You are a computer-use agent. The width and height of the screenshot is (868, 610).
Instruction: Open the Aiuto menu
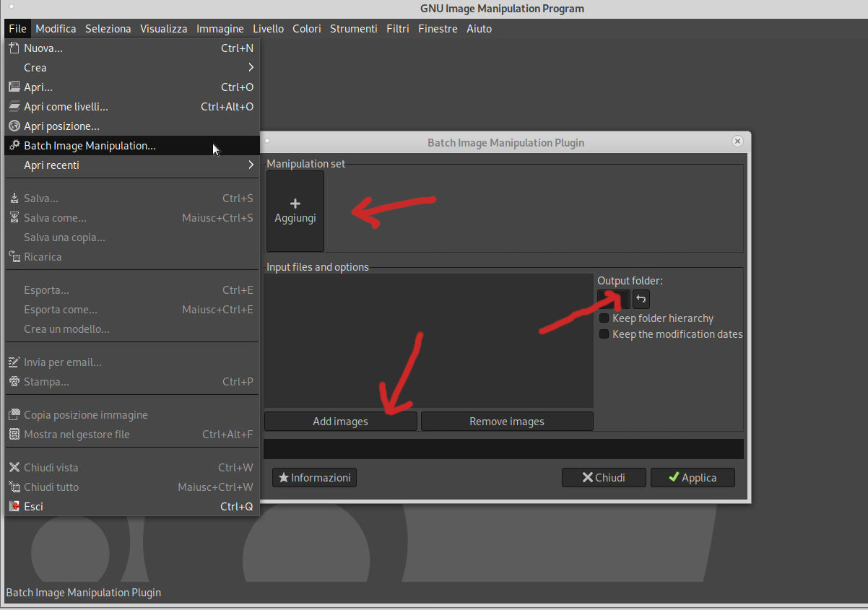point(479,29)
